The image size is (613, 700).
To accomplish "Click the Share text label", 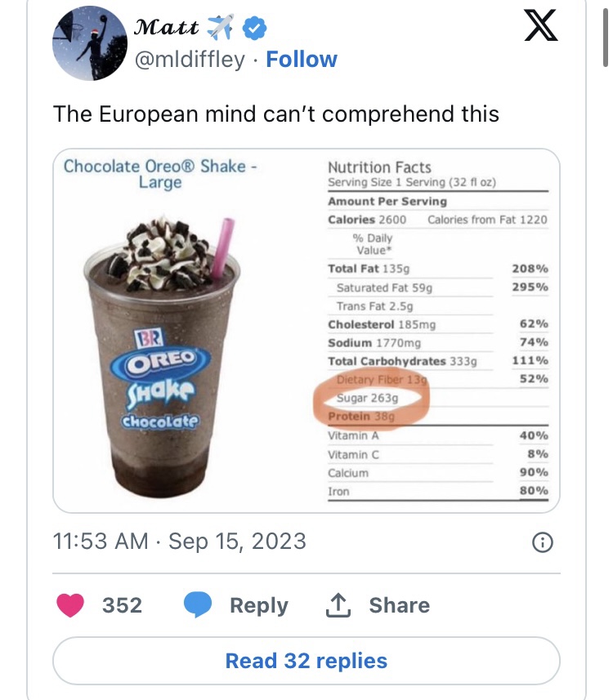I will [x=399, y=605].
